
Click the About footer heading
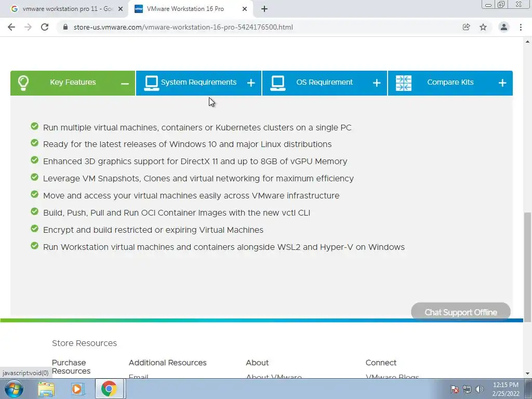click(x=257, y=363)
